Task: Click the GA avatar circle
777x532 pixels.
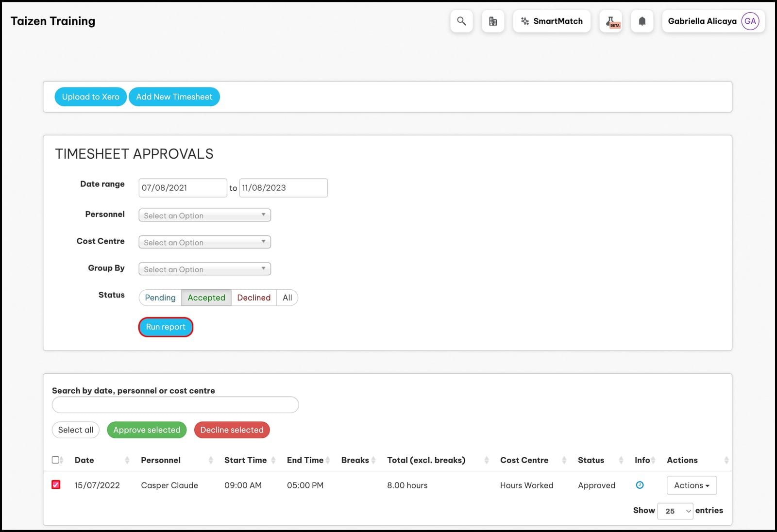Action: pyautogui.click(x=749, y=21)
